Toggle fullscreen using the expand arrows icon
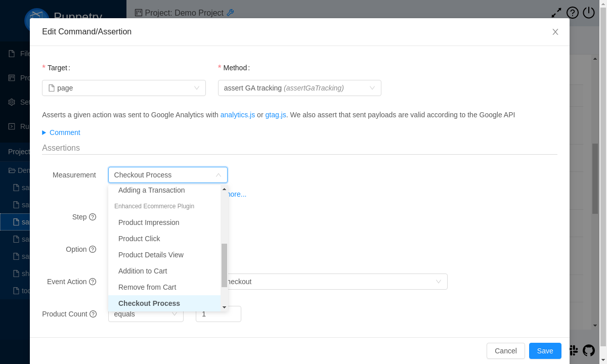The width and height of the screenshot is (607, 364). [556, 12]
